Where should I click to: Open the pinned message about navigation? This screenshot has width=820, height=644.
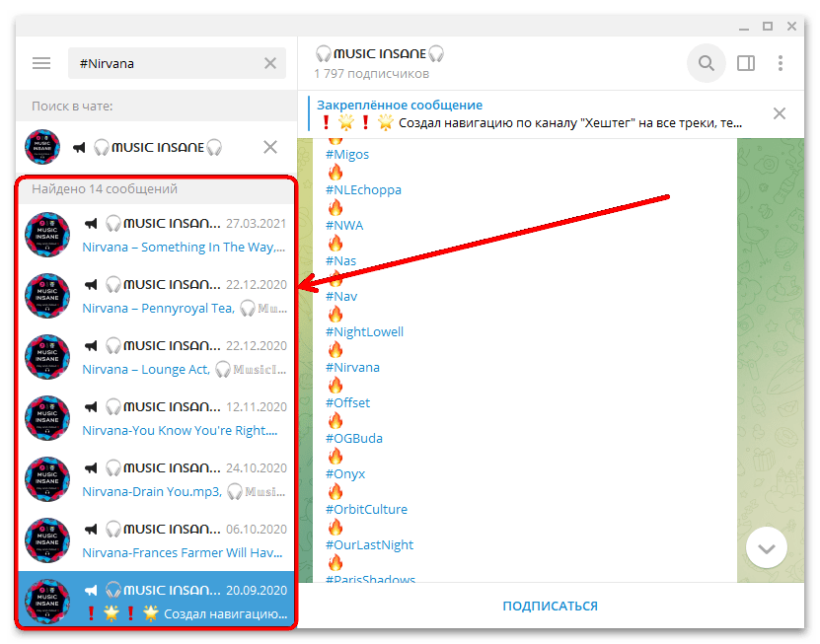[x=530, y=114]
